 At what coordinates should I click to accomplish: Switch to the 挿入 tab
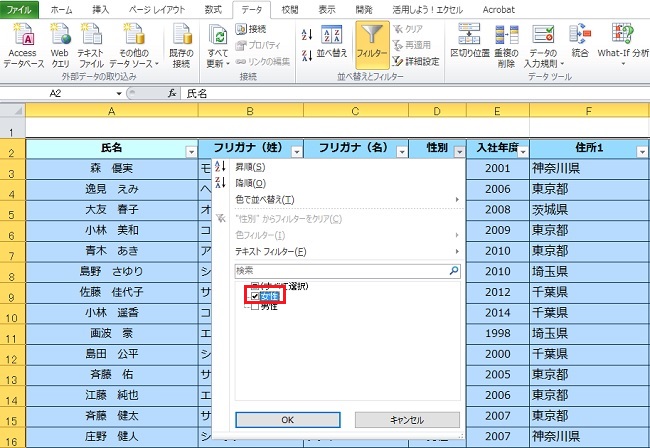pyautogui.click(x=100, y=10)
